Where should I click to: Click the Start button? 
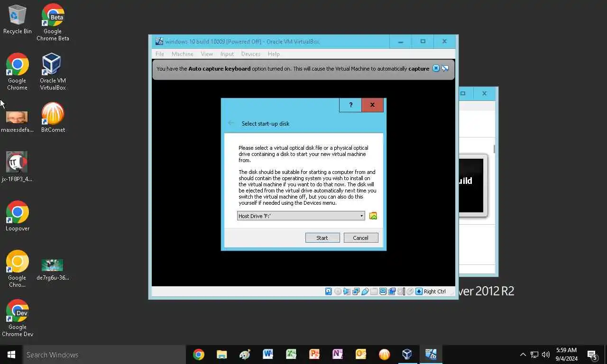click(x=322, y=238)
